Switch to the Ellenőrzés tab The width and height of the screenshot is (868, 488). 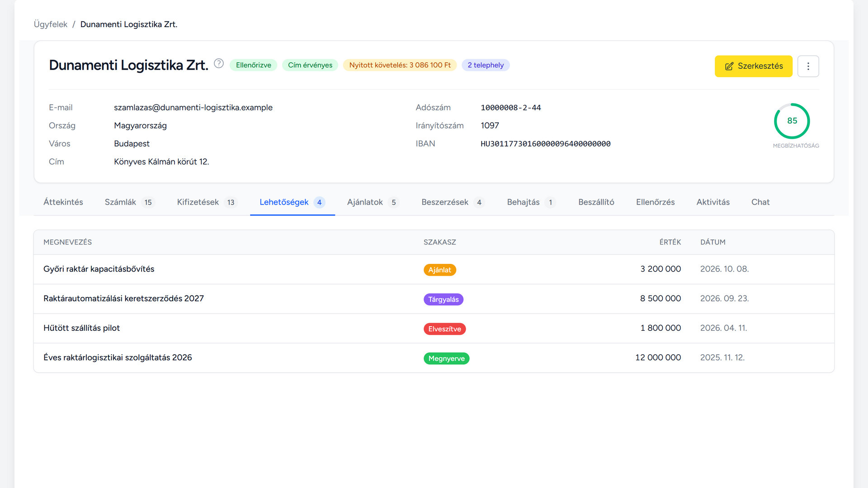pos(655,202)
